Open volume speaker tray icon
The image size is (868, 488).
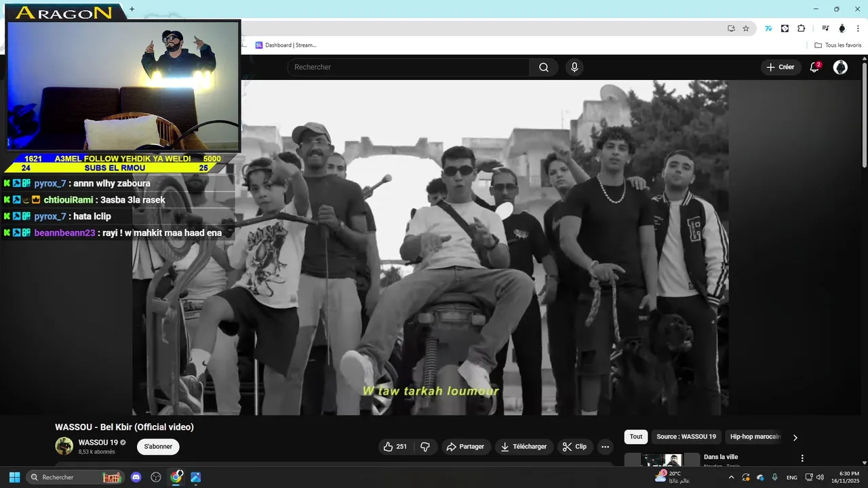(x=821, y=477)
